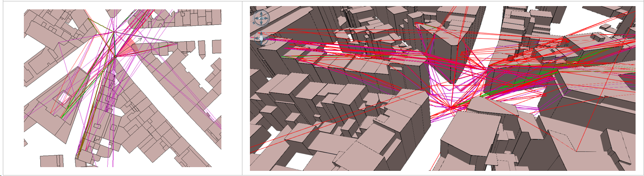The image size is (644, 176).
Task: Click the N north marker on the compass ring
Action: 254,23
